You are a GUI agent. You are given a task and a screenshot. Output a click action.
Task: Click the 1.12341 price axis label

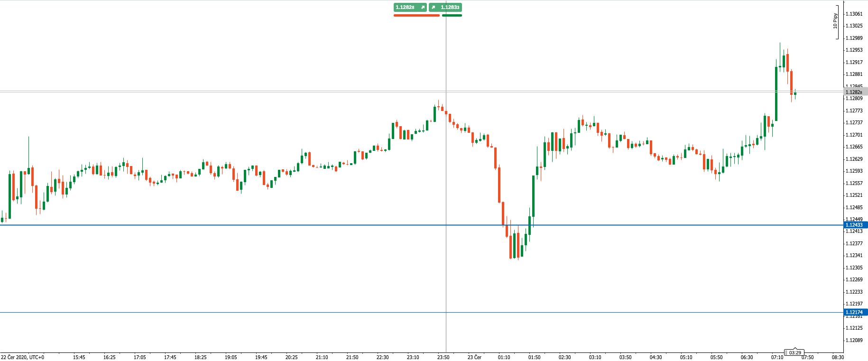coord(854,255)
